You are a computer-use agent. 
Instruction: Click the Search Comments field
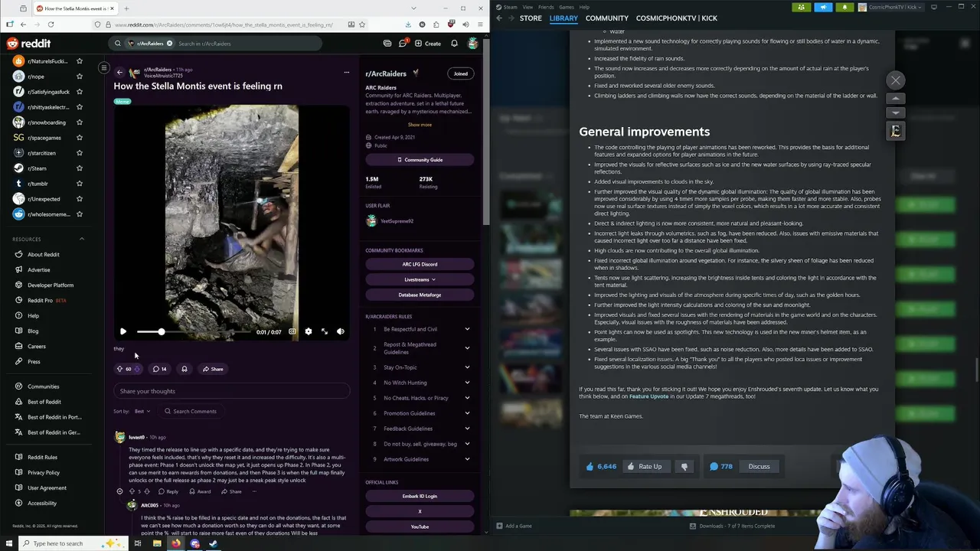(x=191, y=411)
